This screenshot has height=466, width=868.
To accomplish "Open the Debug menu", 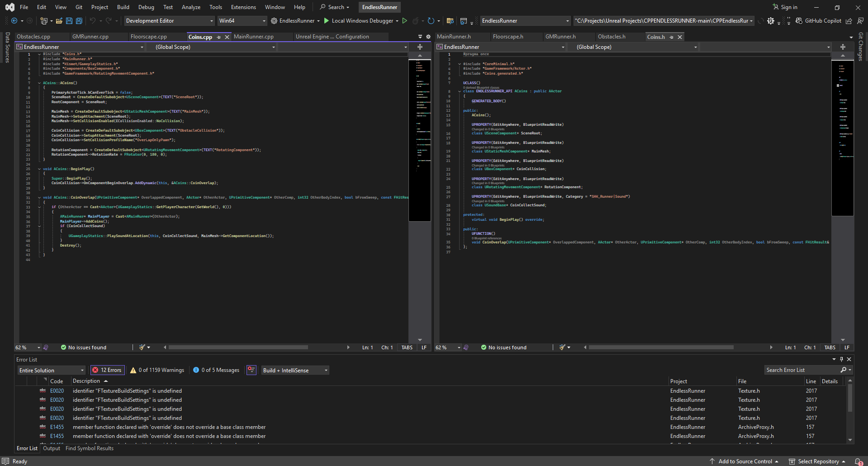I will pos(146,7).
